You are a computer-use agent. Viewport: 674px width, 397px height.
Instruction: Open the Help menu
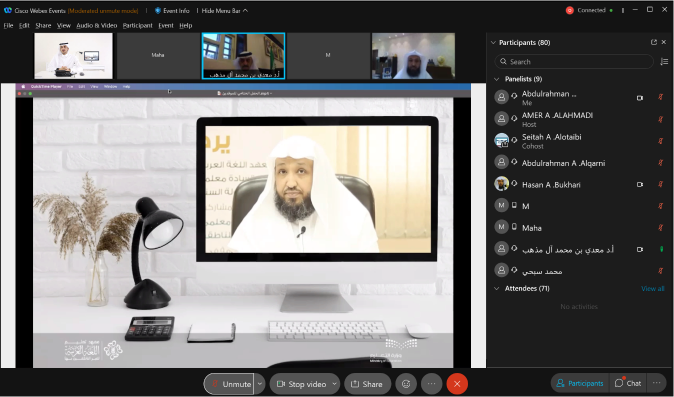(x=186, y=26)
